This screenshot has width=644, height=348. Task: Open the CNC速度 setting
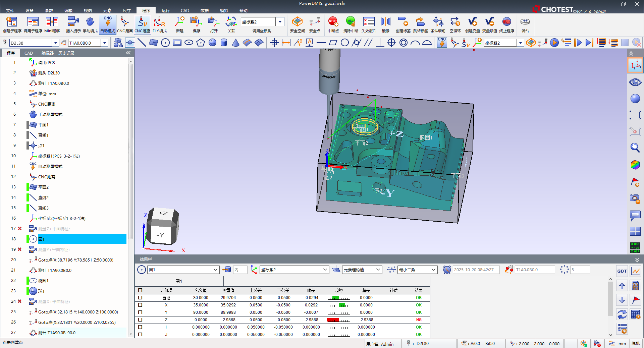[142, 24]
